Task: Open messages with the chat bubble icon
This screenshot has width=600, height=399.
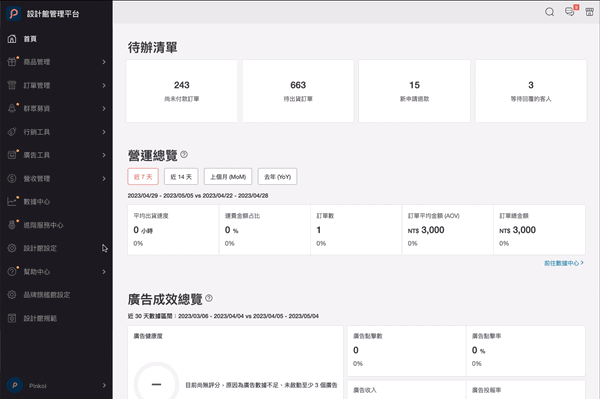Action: [569, 12]
